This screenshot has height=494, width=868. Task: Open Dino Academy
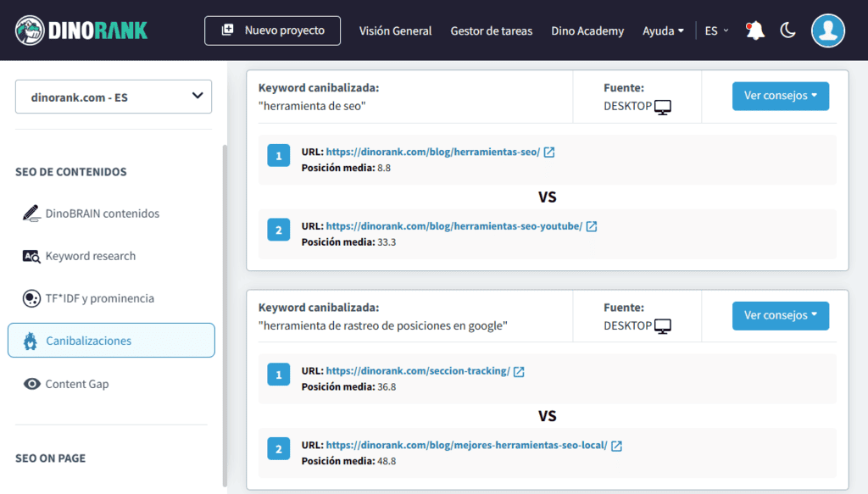point(587,31)
